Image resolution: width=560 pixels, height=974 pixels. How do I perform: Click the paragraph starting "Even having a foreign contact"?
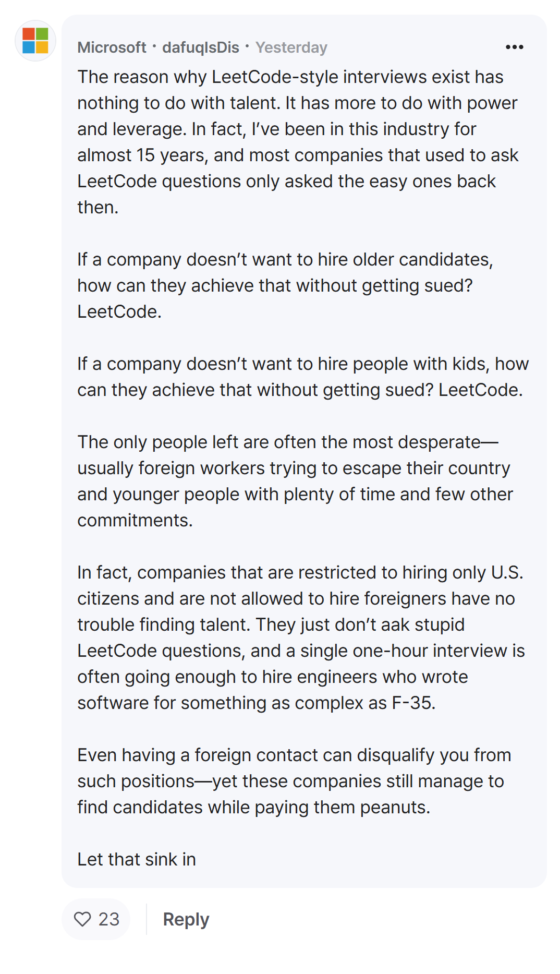pyautogui.click(x=294, y=781)
